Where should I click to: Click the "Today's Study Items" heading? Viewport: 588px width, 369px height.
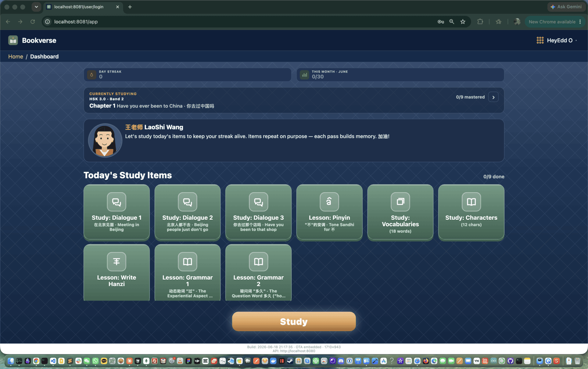click(x=128, y=175)
